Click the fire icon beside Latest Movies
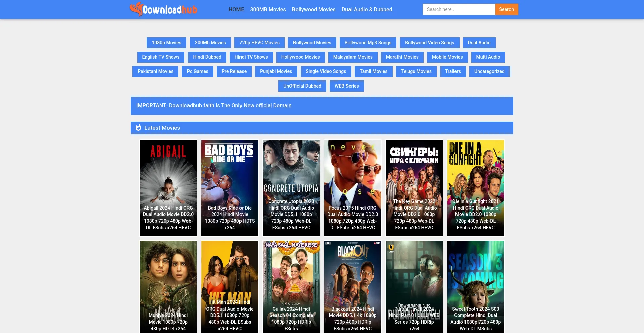 tap(138, 128)
